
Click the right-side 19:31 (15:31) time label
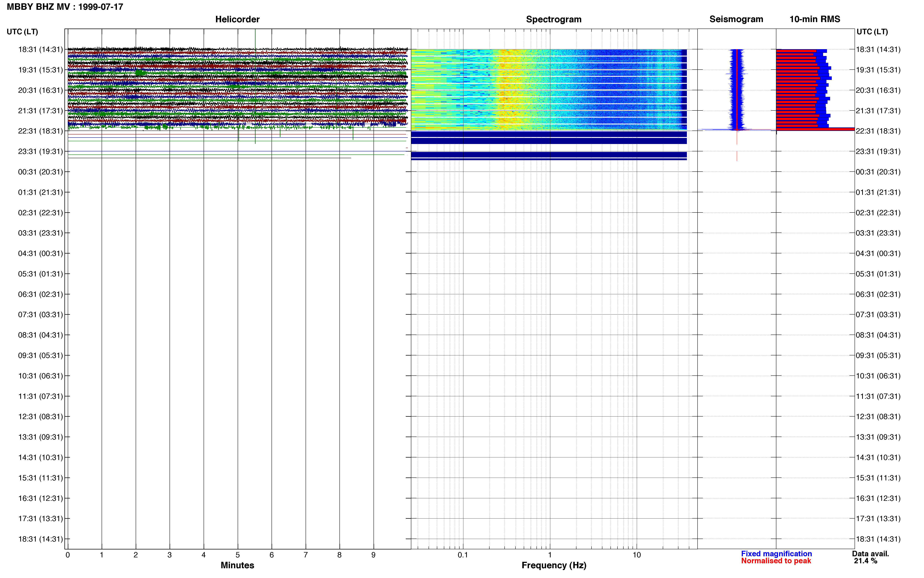[878, 70]
